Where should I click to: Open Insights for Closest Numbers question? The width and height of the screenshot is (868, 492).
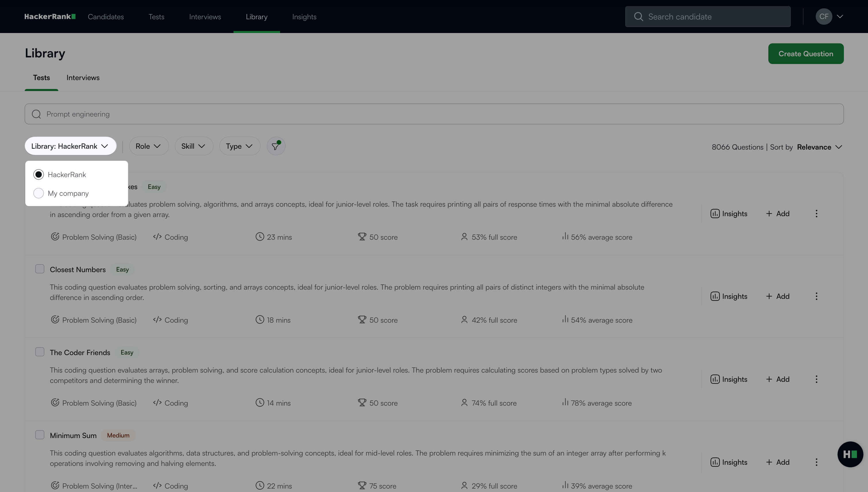729,296
